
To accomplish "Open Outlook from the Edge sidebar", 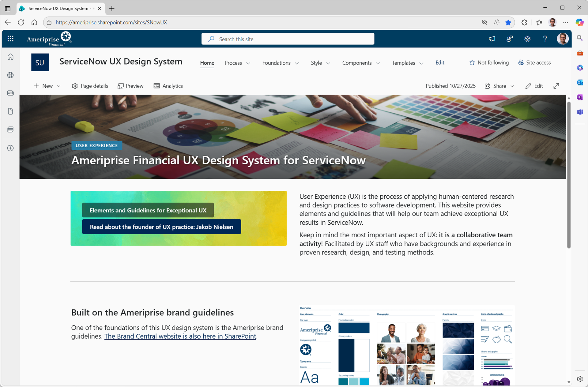I will pos(580,82).
